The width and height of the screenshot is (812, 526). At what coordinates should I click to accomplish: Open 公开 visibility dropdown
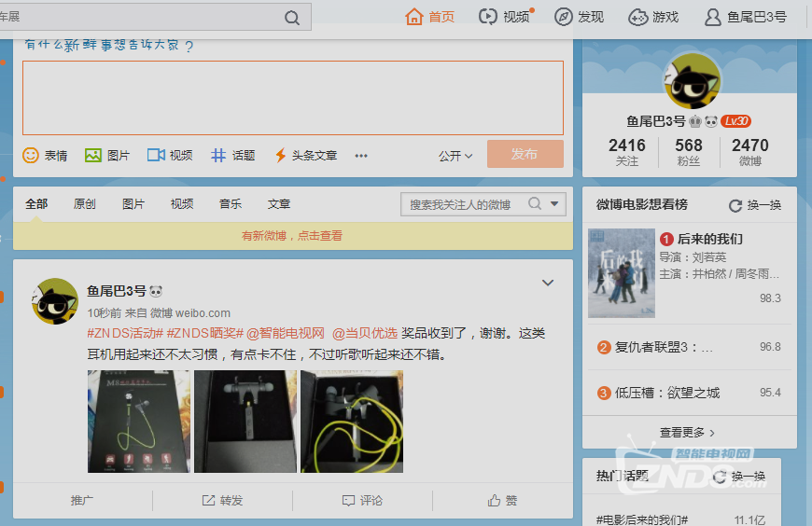(455, 156)
